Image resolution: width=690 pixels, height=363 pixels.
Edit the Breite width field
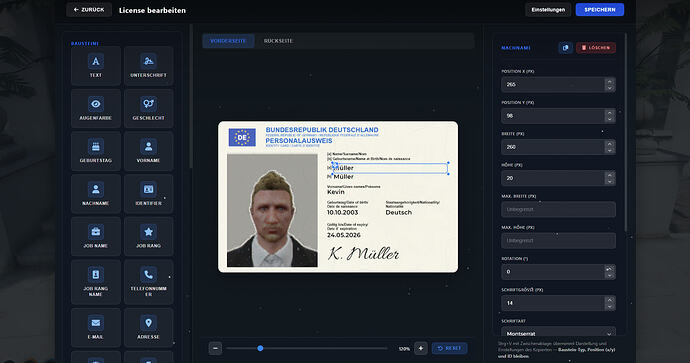click(558, 147)
